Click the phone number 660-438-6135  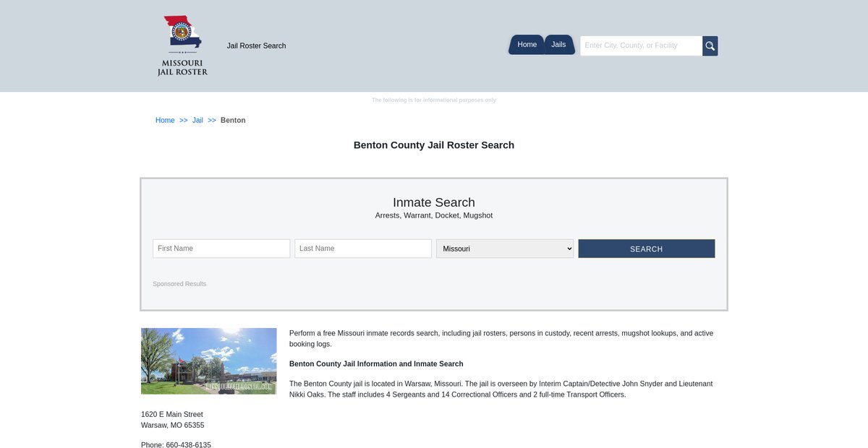click(x=188, y=445)
